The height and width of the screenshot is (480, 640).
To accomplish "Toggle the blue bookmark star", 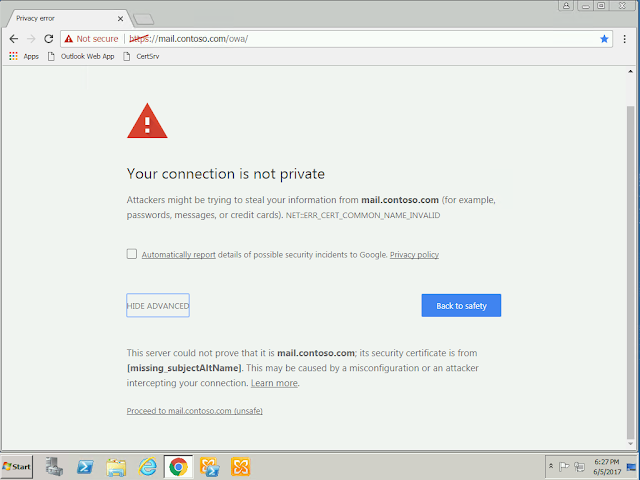I will click(x=604, y=39).
